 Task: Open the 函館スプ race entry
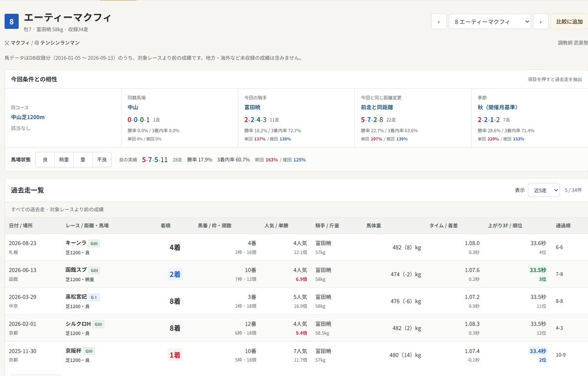(76, 270)
